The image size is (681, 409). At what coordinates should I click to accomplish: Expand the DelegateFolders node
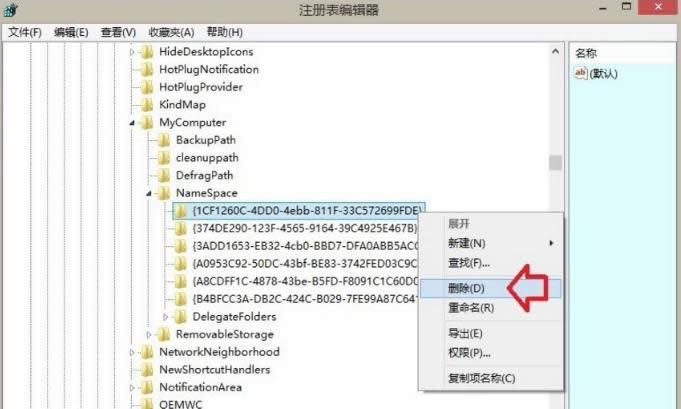coord(165,317)
